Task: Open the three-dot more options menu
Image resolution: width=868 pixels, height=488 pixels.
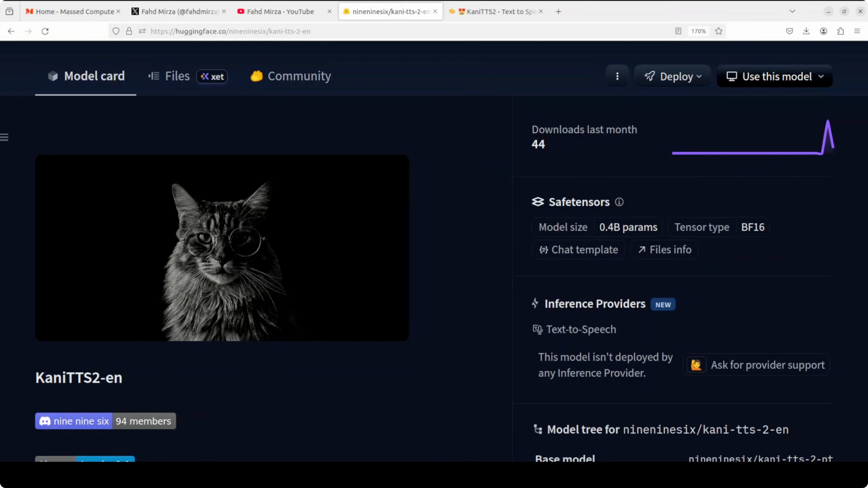Action: pos(617,76)
